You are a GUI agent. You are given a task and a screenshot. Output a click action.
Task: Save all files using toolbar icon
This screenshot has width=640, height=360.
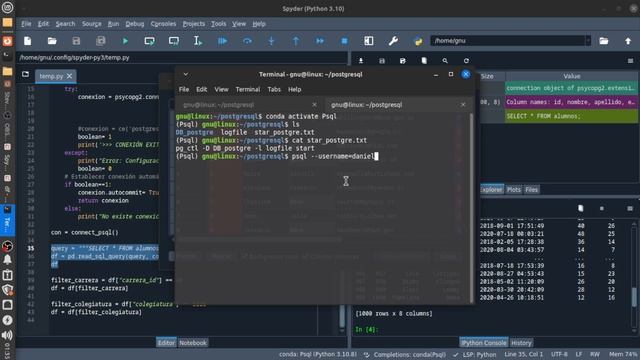100,41
